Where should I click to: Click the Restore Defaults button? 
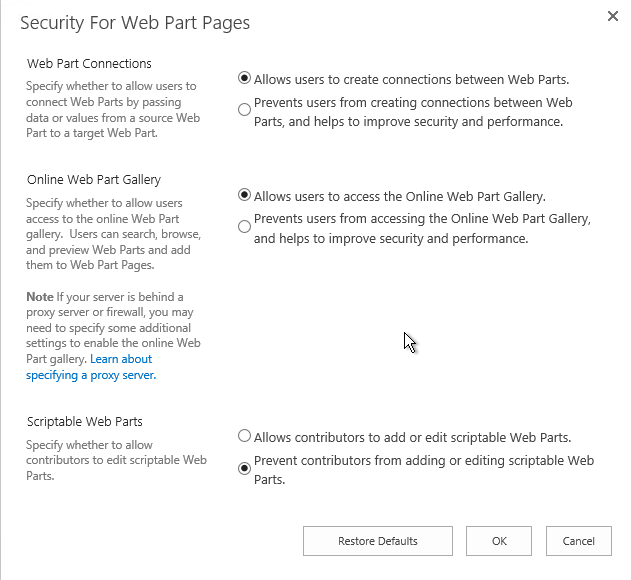[378, 541]
